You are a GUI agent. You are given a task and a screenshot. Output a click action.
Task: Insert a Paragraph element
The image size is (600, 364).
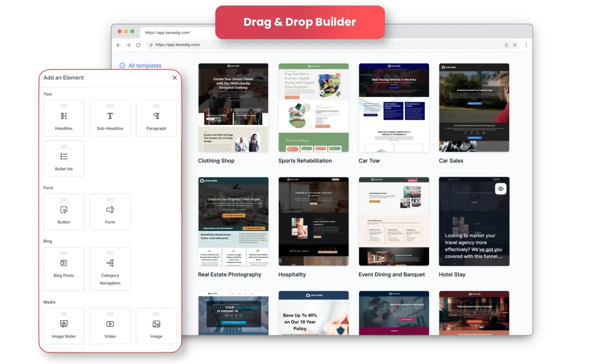tap(156, 118)
